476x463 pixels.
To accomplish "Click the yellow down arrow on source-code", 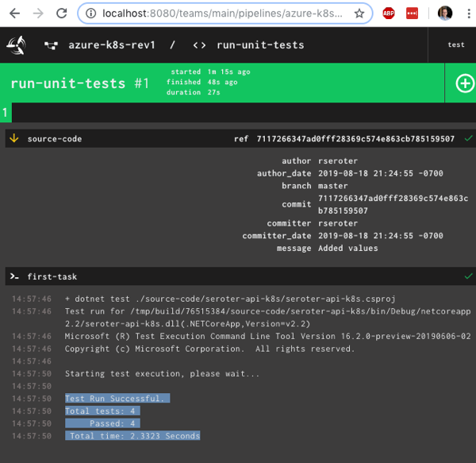I will pyautogui.click(x=13, y=139).
